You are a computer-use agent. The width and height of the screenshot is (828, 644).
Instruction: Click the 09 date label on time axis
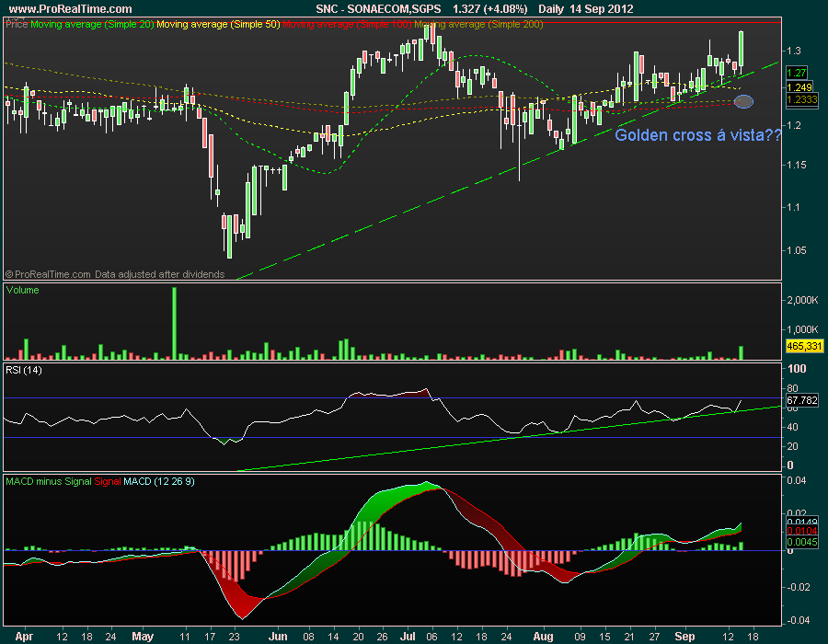point(580,637)
